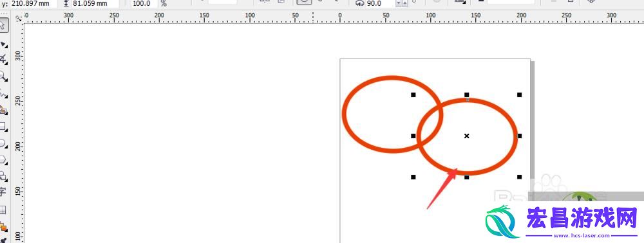This screenshot has height=243, width=644.
Task: Increase the rotation angle with up stepper
Action: [x=404, y=4]
